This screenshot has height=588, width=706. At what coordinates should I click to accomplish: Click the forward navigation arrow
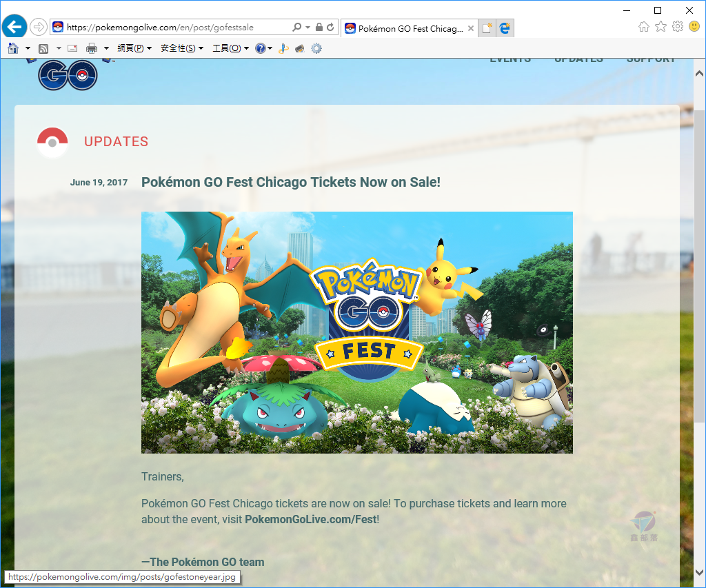[39, 27]
